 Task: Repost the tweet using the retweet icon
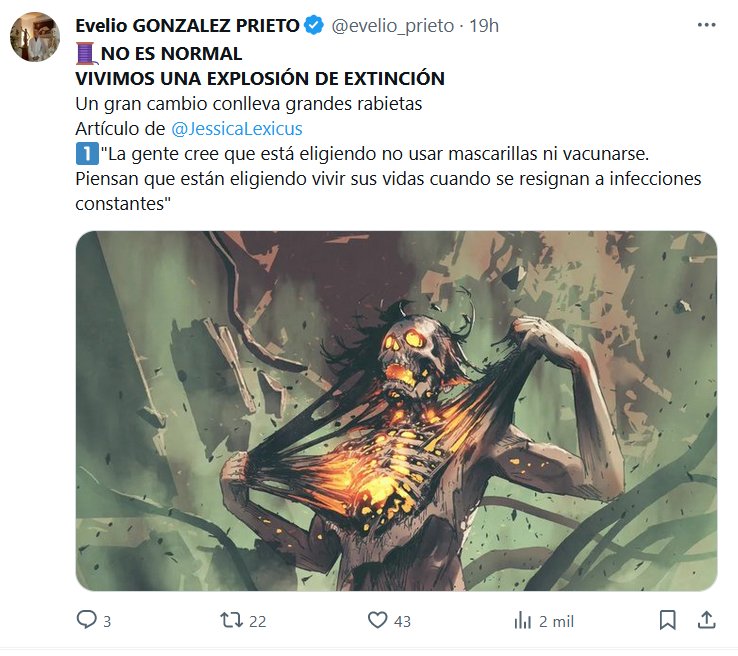coord(232,620)
